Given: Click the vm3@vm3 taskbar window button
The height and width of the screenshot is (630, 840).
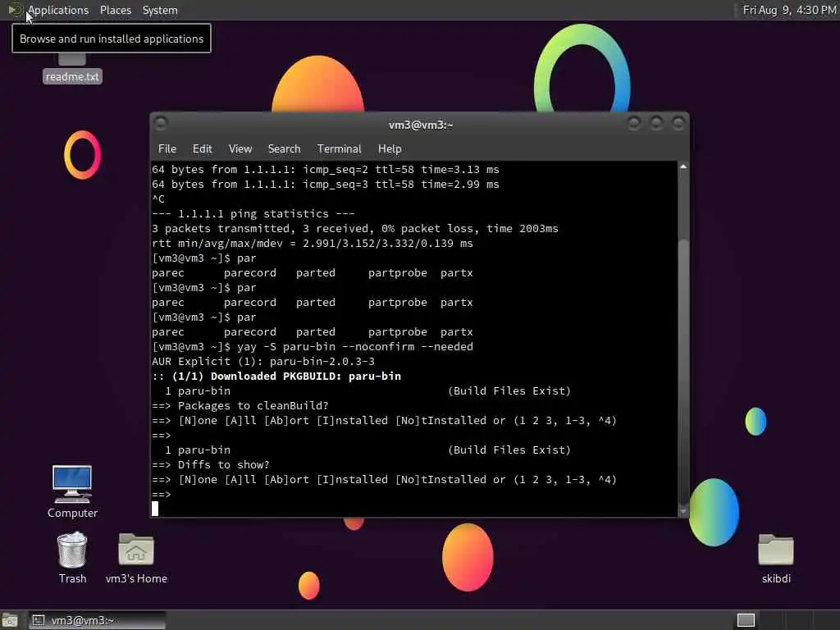Looking at the screenshot, I should [x=97, y=620].
